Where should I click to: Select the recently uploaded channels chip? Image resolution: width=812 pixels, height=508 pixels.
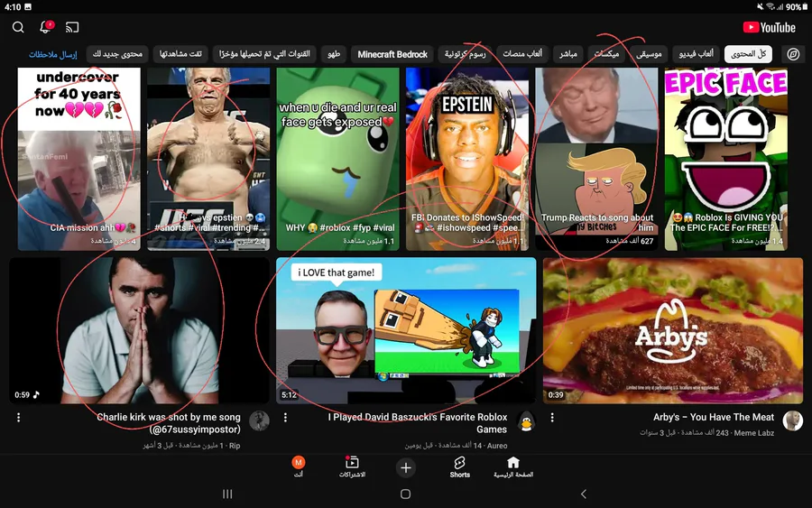click(x=264, y=54)
